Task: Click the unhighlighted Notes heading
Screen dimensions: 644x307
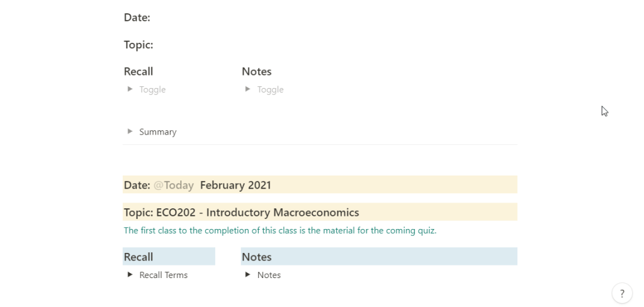Action: 257,71
